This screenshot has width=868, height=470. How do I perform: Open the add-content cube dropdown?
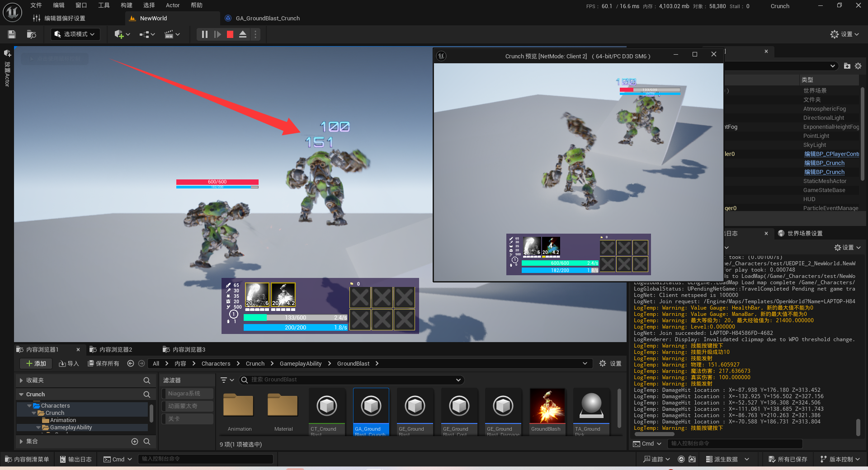tap(122, 34)
